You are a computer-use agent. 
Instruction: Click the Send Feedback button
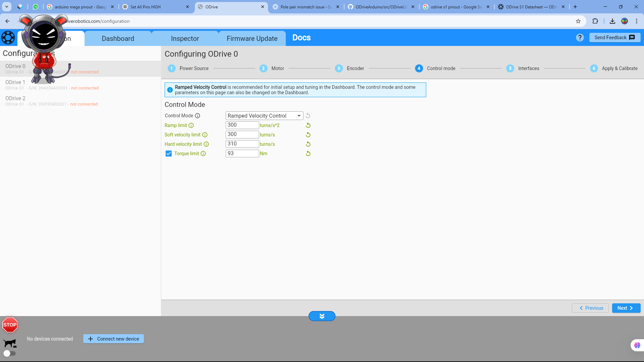615,38
